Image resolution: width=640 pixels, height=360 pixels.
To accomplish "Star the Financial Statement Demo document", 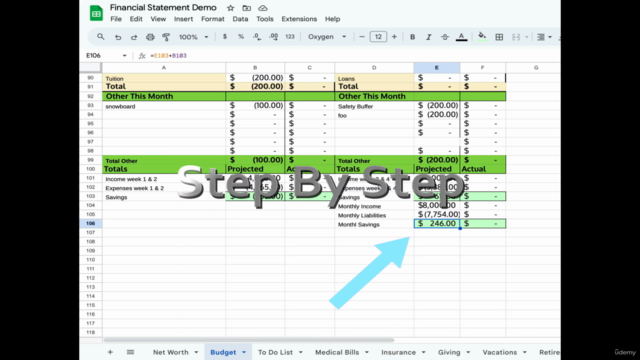I will [x=231, y=8].
